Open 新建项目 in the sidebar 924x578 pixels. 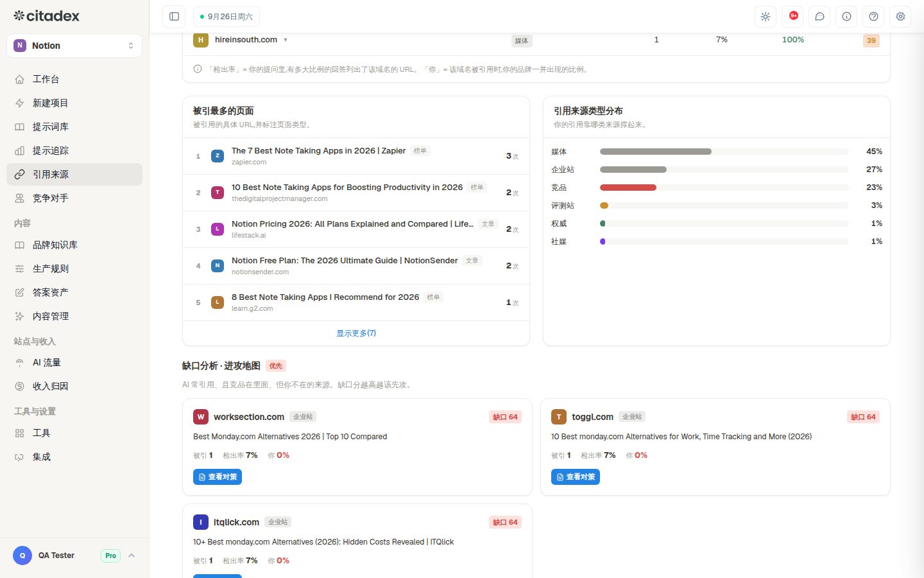[x=74, y=103]
